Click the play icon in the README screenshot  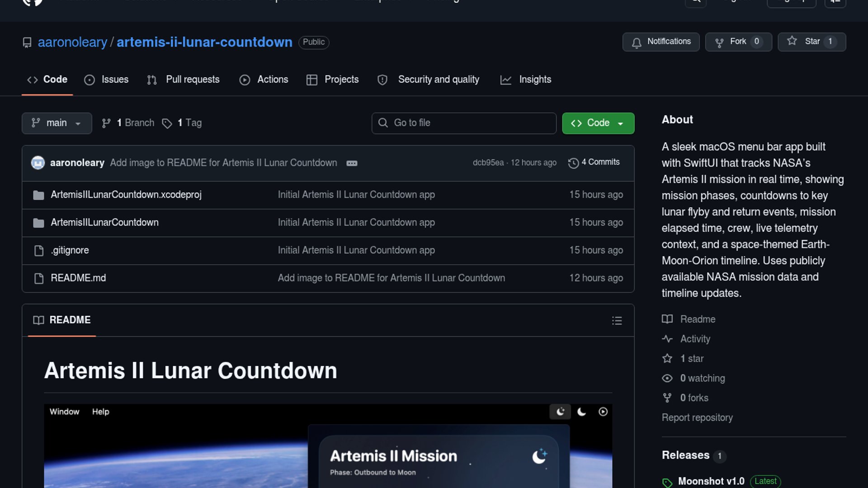pyautogui.click(x=603, y=412)
